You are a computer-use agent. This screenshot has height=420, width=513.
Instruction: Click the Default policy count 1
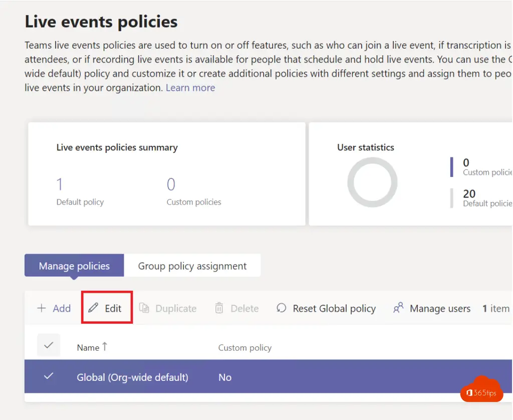click(60, 184)
